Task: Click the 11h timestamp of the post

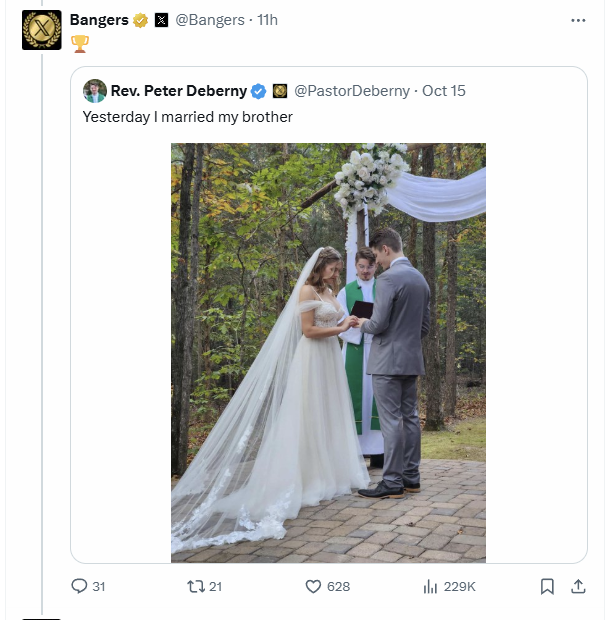Action: (x=267, y=20)
